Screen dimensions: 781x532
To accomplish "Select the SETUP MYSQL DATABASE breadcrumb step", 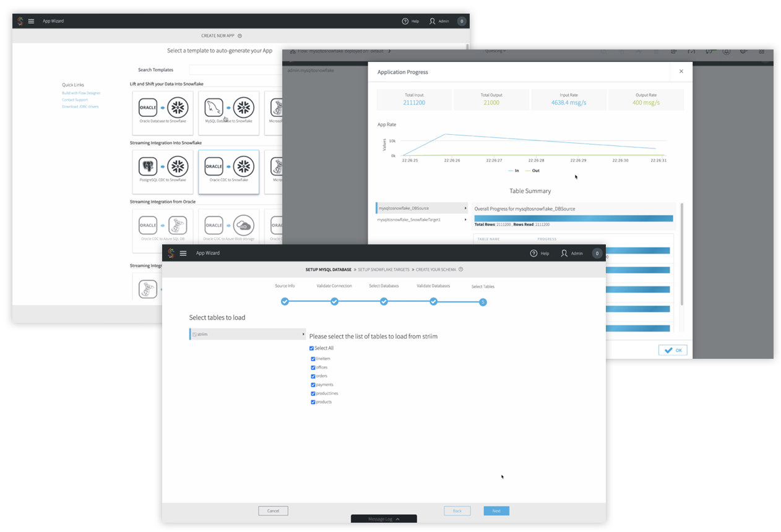I will [x=329, y=270].
